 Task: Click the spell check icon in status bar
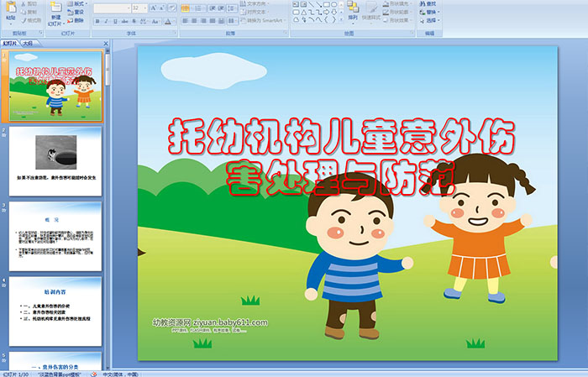[94, 374]
